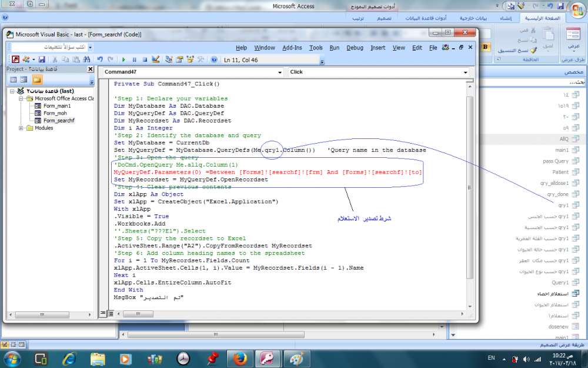The width and height of the screenshot is (588, 368).
Task: Click View Object icon in Project panel
Action: [24, 79]
